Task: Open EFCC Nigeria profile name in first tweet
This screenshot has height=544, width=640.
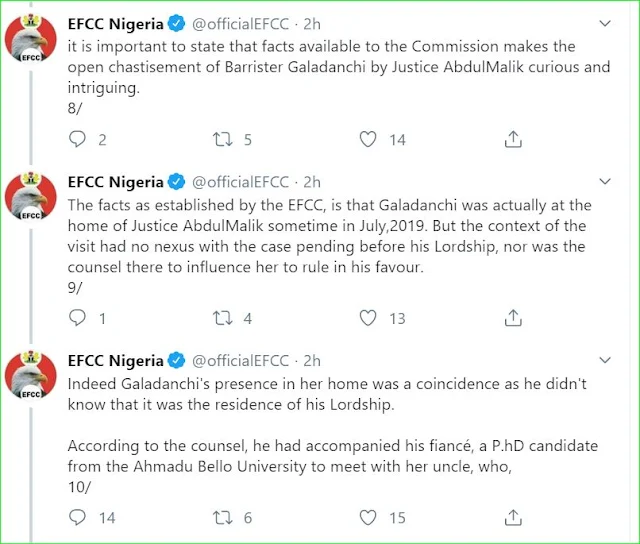Action: [115, 23]
